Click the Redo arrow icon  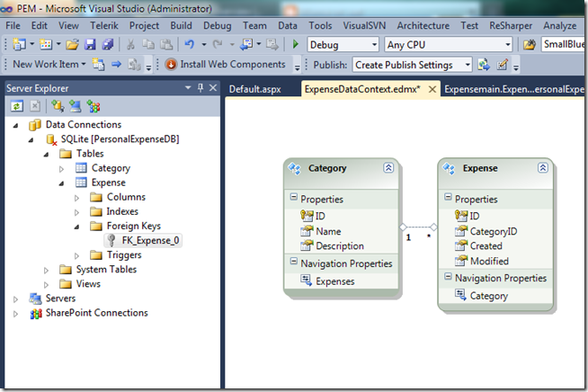(218, 45)
